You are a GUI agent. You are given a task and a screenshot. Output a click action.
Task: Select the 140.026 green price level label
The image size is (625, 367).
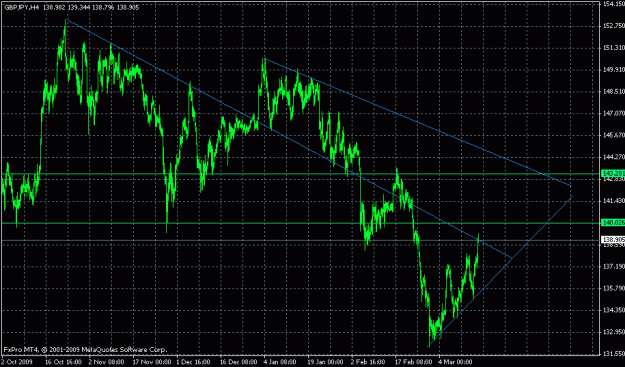click(x=613, y=222)
